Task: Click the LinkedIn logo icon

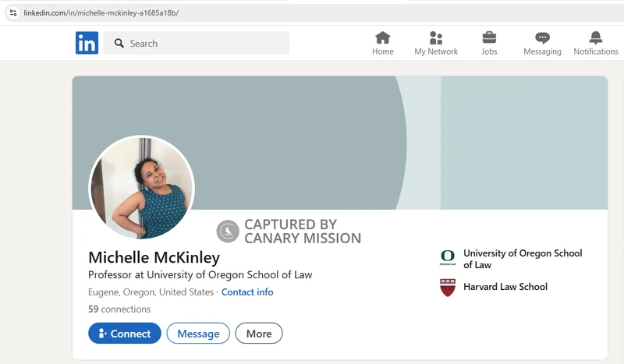Action: pos(87,43)
